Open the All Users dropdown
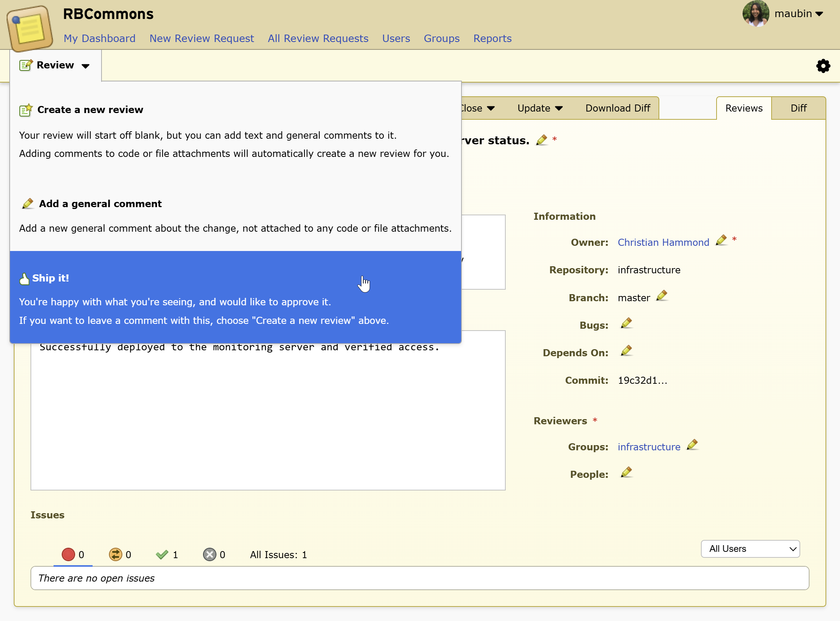Screen dimensions: 840x621 pos(750,549)
